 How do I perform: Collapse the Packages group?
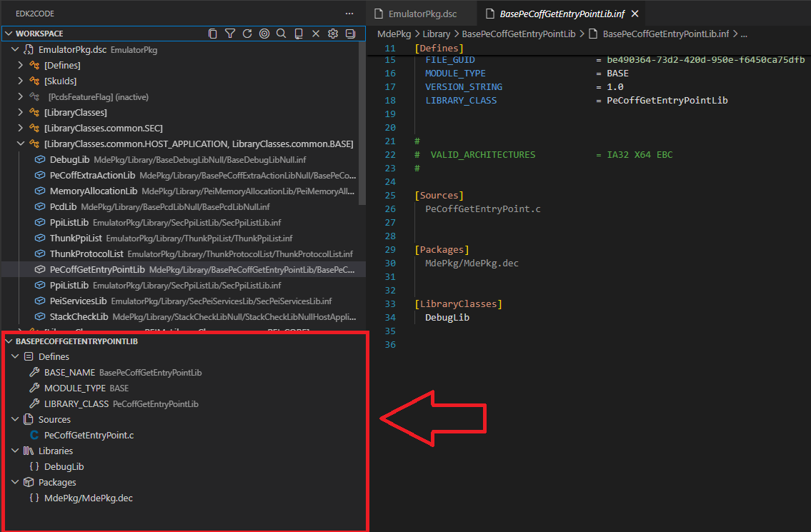click(x=15, y=482)
